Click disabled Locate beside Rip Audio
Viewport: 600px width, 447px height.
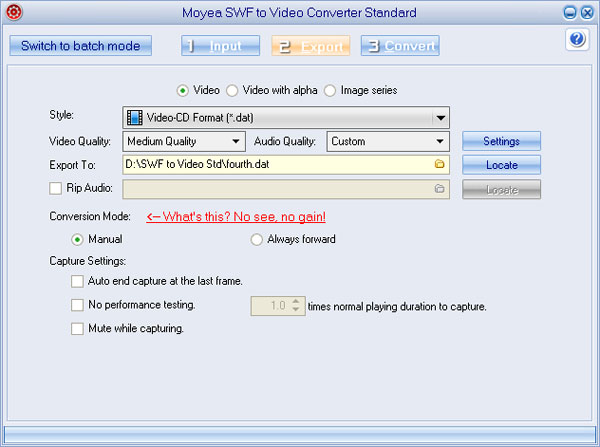501,189
